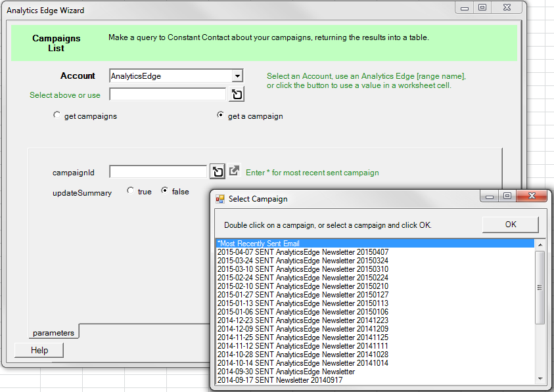Click the campaign list scrollbar thumb
This screenshot has width=554, height=392.
tap(540, 287)
